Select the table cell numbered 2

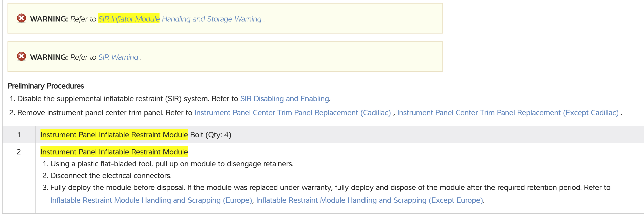point(19,152)
